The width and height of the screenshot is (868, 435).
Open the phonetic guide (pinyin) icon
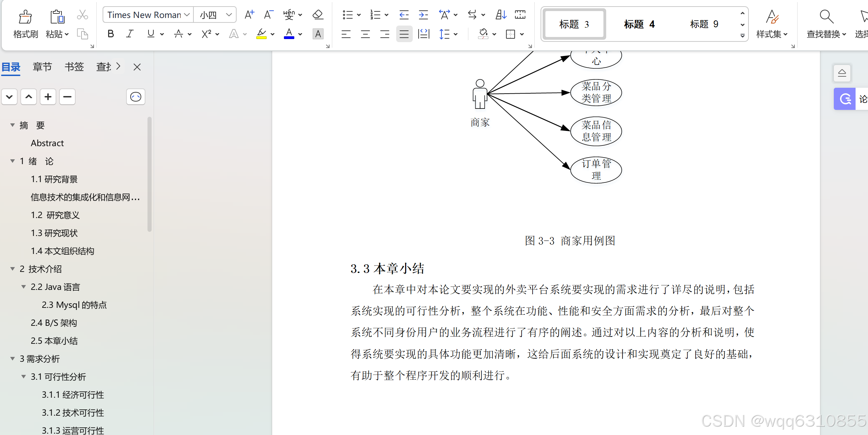coord(289,15)
